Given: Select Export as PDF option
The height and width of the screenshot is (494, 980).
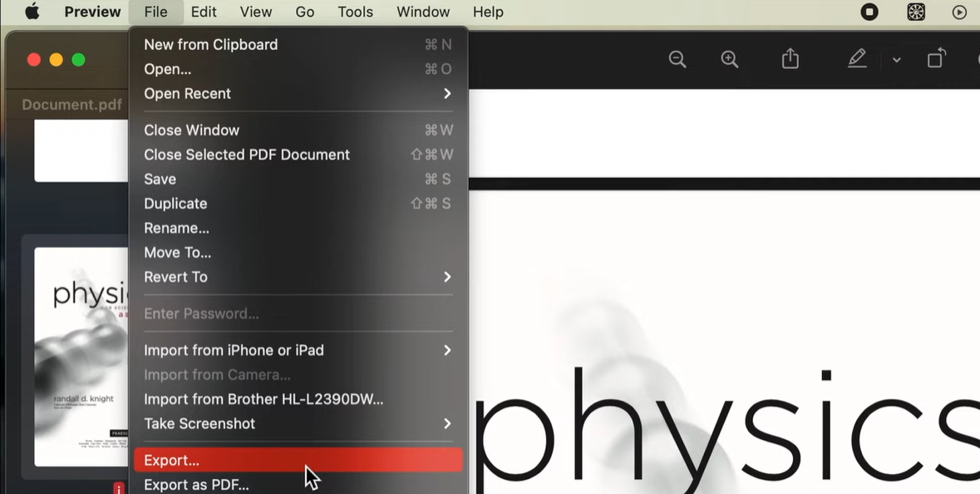Looking at the screenshot, I should (197, 484).
